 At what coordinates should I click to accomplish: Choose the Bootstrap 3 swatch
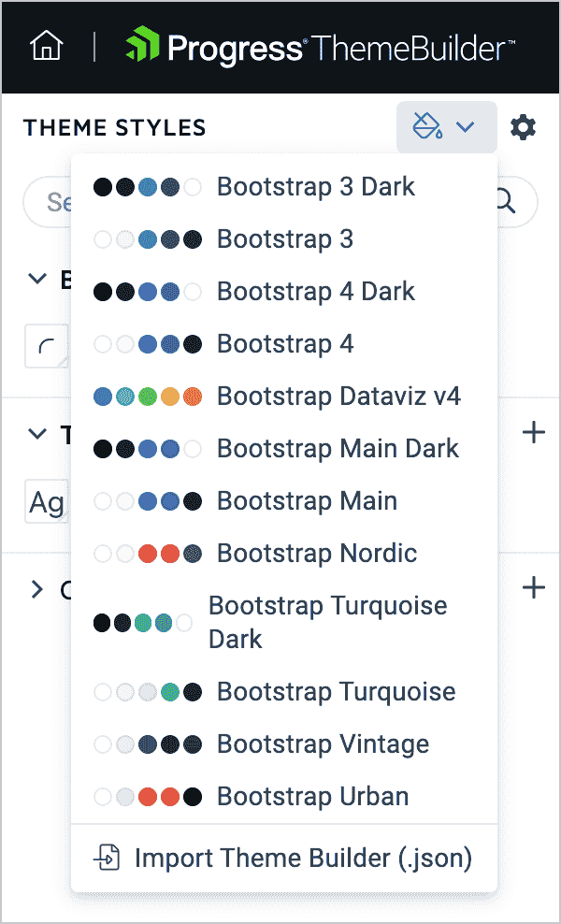[x=284, y=239]
